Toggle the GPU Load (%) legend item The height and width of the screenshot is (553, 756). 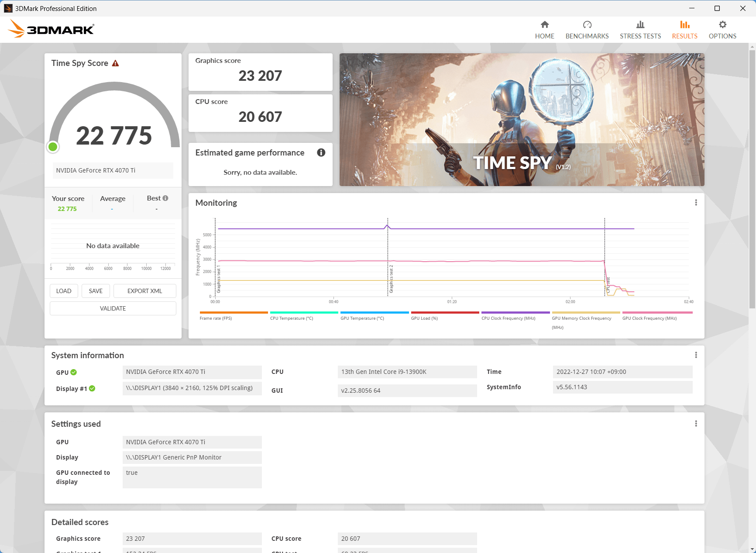[445, 316]
